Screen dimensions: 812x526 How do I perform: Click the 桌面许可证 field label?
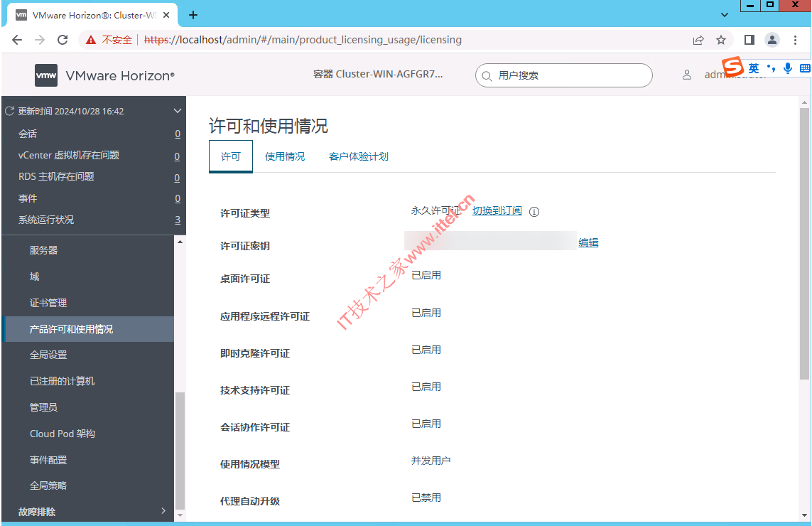tap(245, 279)
